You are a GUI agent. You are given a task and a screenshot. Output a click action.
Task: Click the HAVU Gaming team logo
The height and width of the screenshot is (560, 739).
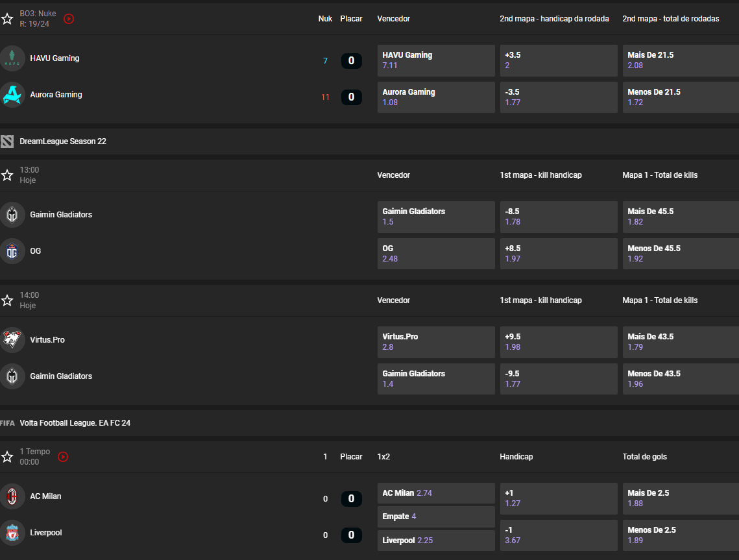click(13, 58)
